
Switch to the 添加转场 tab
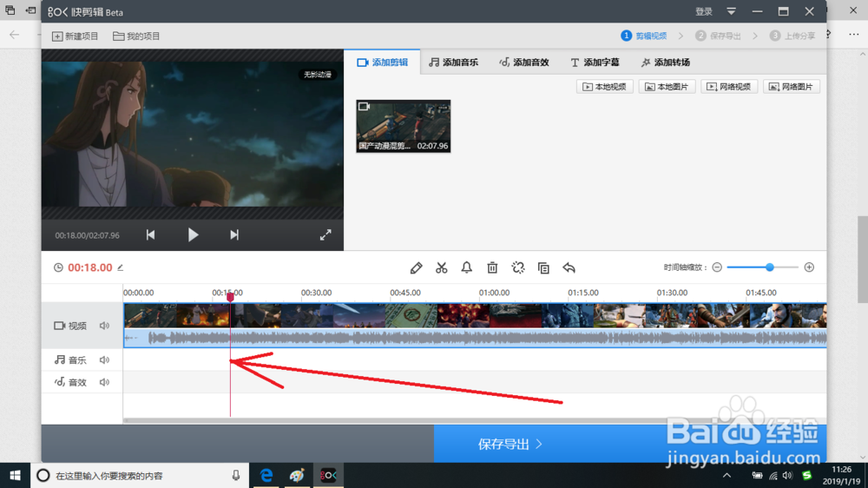pyautogui.click(x=666, y=62)
